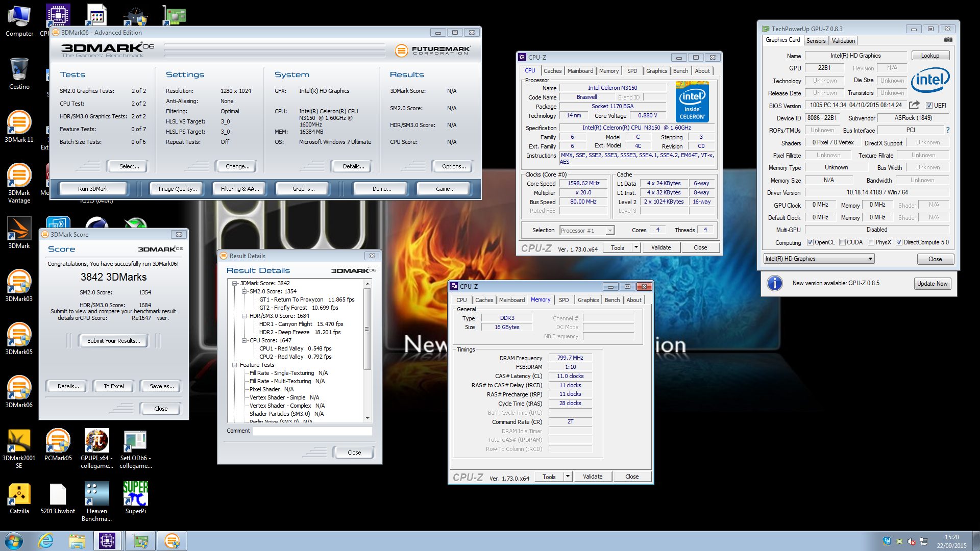Click Run 3DMark button
This screenshot has height=551, width=980.
click(x=93, y=189)
